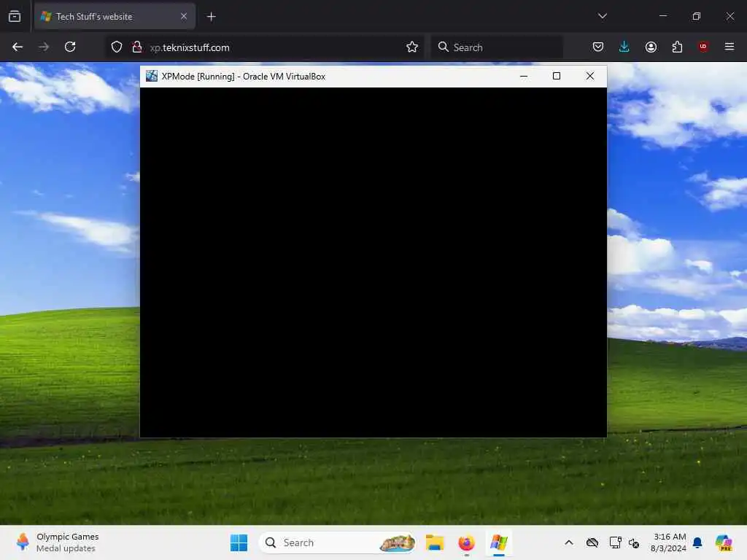Launch Copilot preview from the taskbar
747x560 pixels.
click(x=724, y=542)
